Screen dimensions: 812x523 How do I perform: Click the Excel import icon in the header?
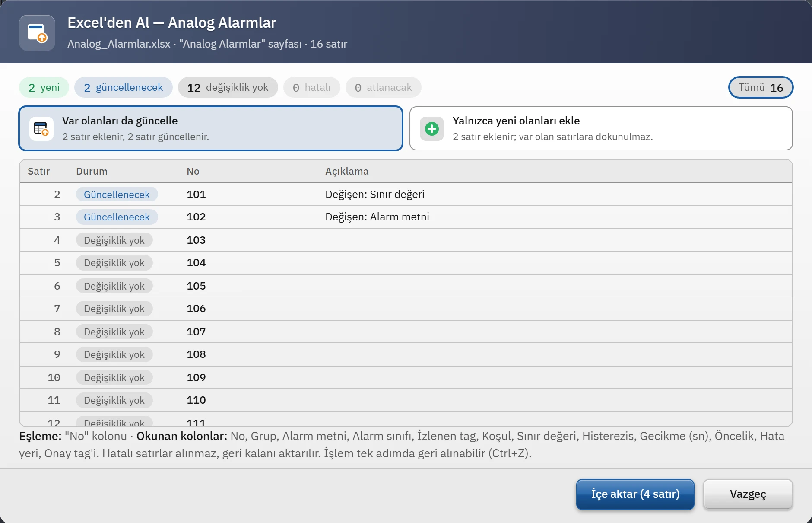(x=37, y=33)
